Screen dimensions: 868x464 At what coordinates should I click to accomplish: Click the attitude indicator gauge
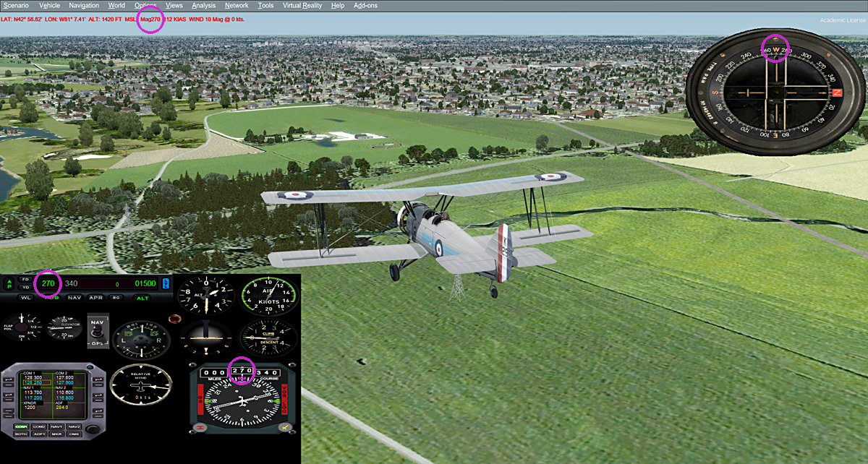(206, 338)
